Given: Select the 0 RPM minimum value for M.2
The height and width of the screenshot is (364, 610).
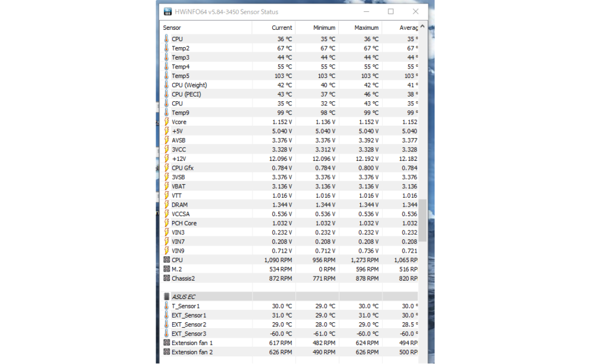Looking at the screenshot, I should [x=327, y=269].
